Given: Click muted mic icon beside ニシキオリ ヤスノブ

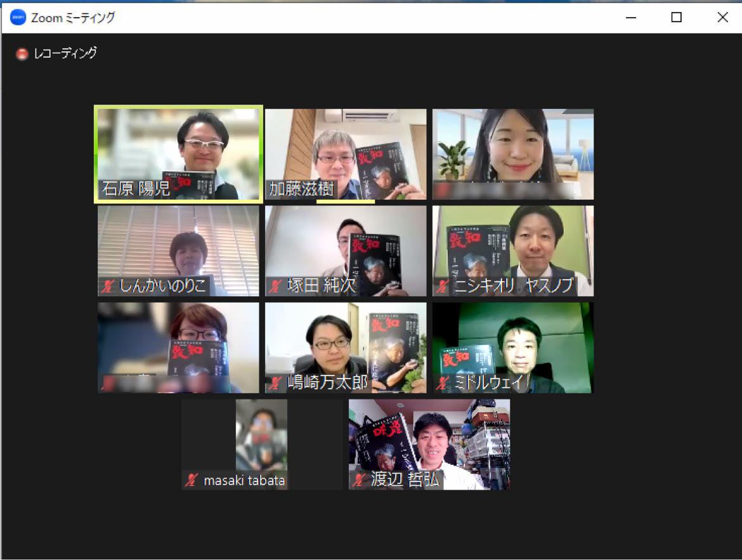Looking at the screenshot, I should (x=443, y=286).
